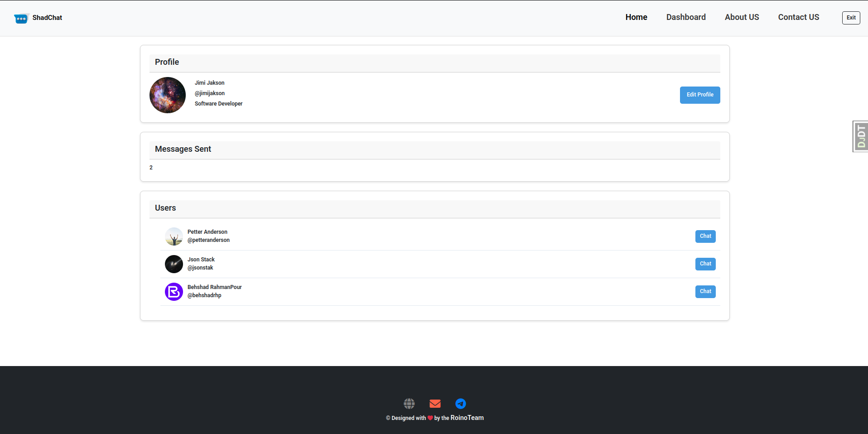This screenshot has width=868, height=434.
Task: Click the Profile section heading
Action: click(167, 62)
